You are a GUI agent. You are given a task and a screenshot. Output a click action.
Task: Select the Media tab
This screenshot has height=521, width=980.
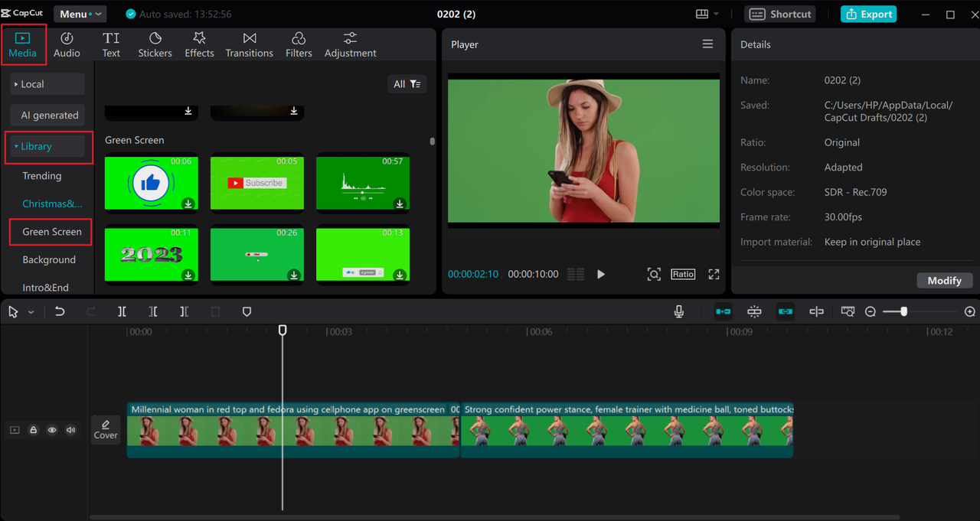pos(23,44)
